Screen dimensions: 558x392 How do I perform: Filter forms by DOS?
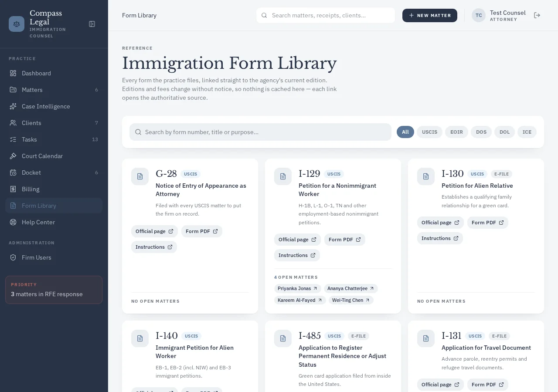coord(481,132)
